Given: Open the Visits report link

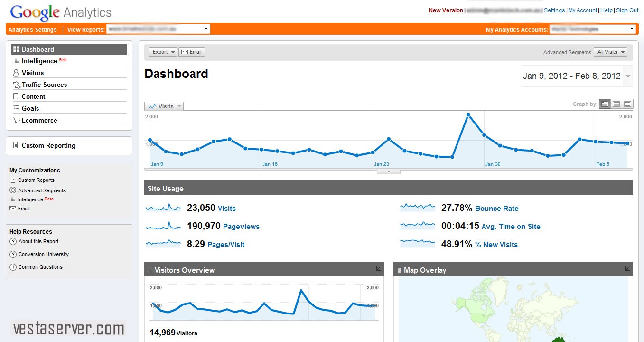Looking at the screenshot, I should point(226,209).
